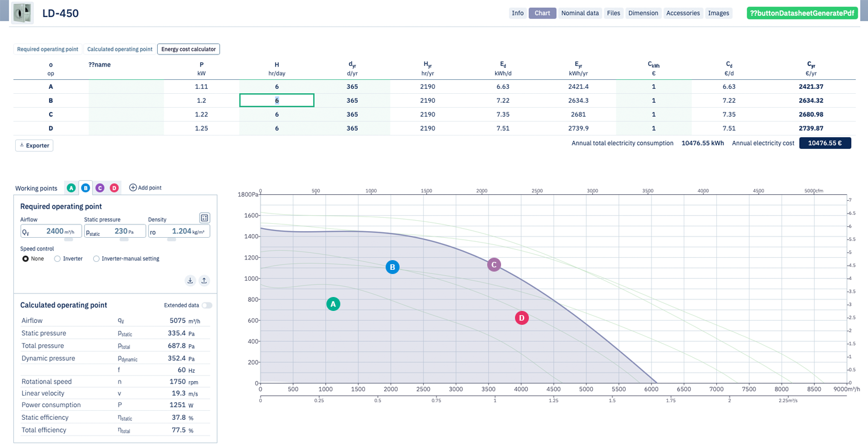This screenshot has width=868, height=444.
Task: Open the Accessories tab
Action: 683,13
